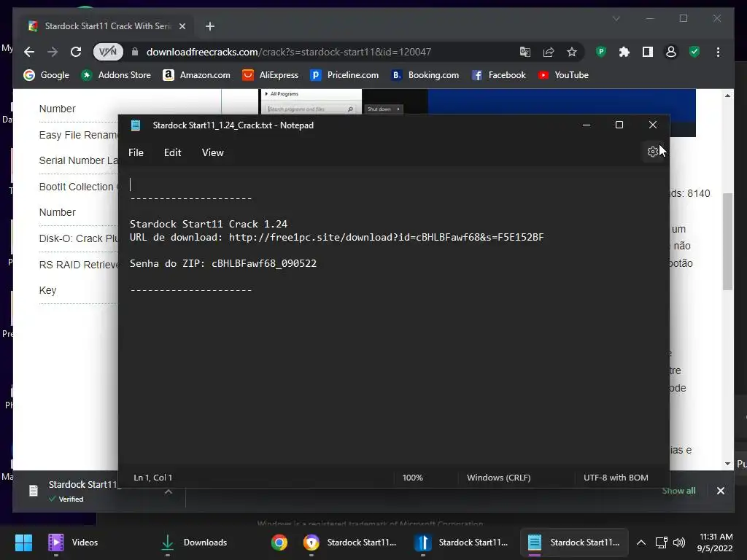Click Easy File Renamer link on webpage
Viewport: 747px width, 560px height.
[78, 135]
